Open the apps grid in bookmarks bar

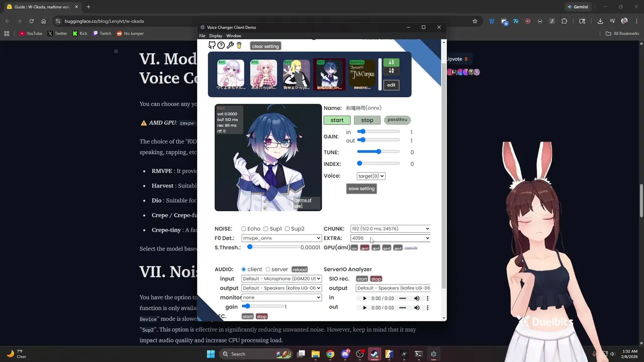point(7,33)
